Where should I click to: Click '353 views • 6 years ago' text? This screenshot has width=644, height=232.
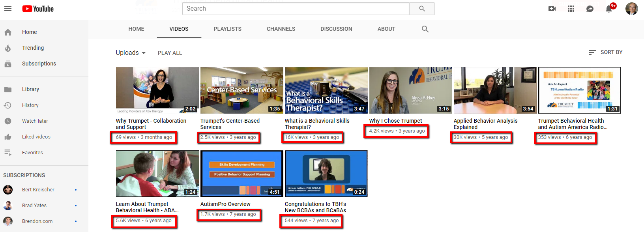click(x=565, y=137)
